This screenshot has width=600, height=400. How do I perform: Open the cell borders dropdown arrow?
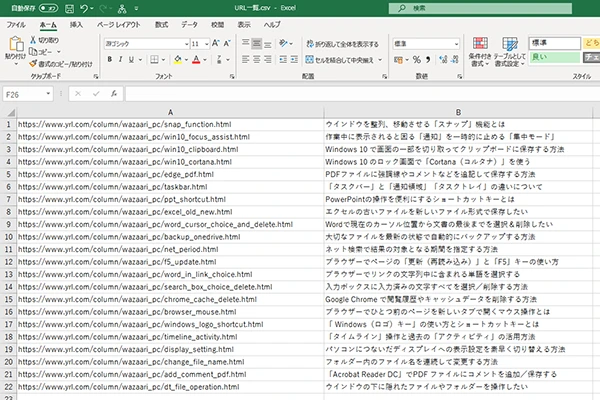click(163, 60)
